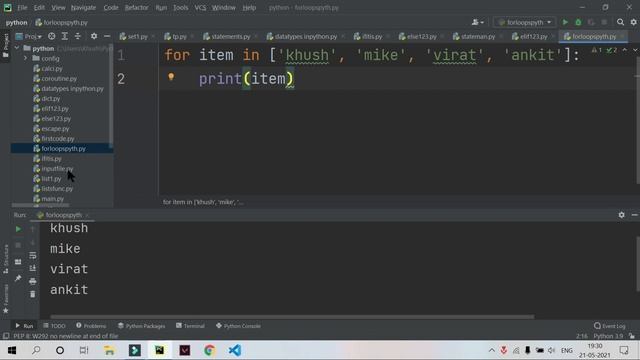This screenshot has width=640, height=360.
Task: Expand all icon in Project toolbar
Action: pos(64,36)
